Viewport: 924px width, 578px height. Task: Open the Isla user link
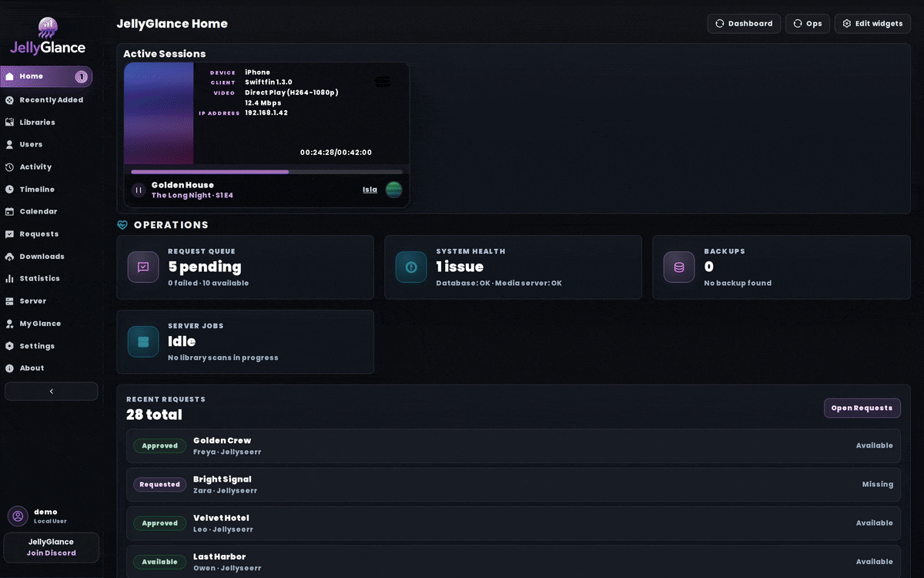(x=370, y=190)
